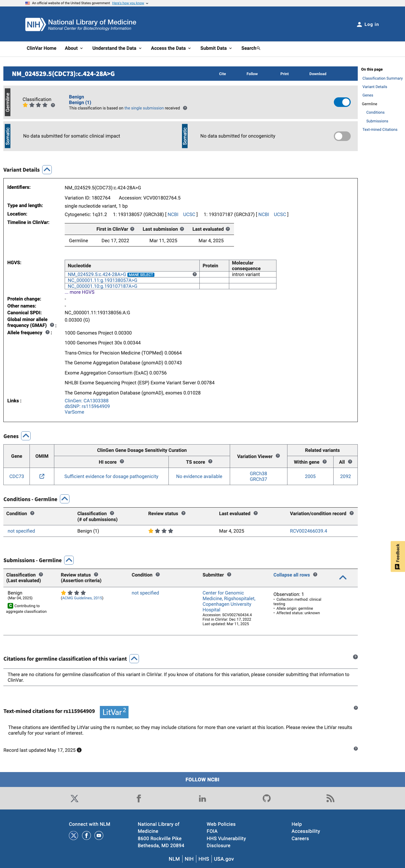Click help icon beside Last evaluated in timeline

228,229
